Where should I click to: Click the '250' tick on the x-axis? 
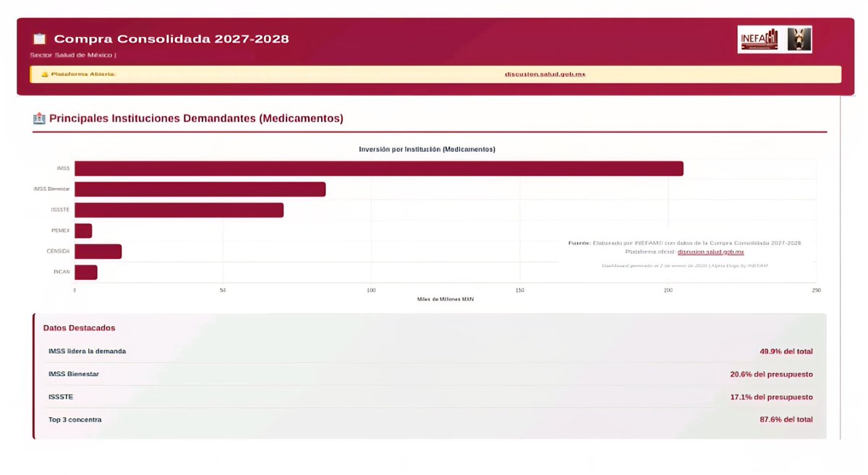816,291
